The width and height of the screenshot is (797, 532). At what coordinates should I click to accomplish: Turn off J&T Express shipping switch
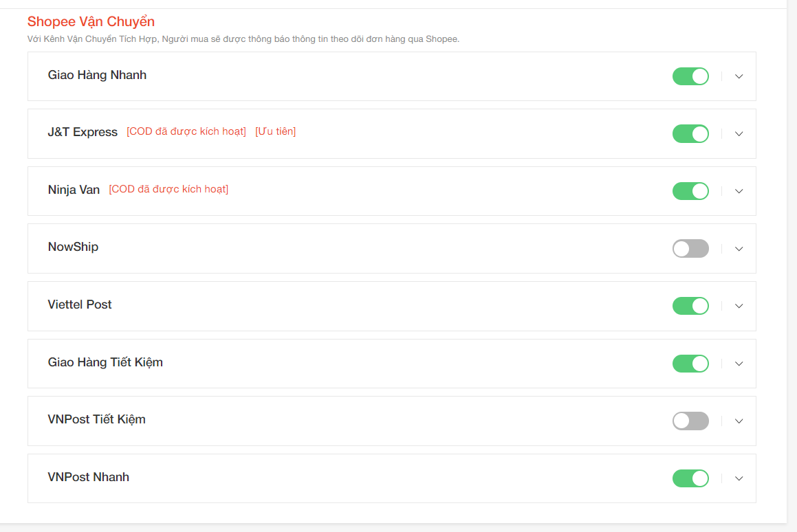[x=690, y=133]
